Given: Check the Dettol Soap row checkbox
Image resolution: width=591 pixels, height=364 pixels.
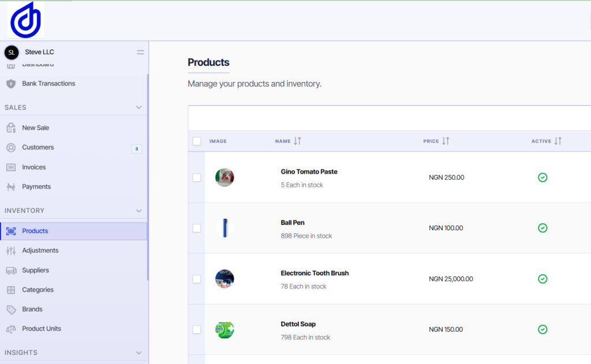Looking at the screenshot, I should coord(197,330).
